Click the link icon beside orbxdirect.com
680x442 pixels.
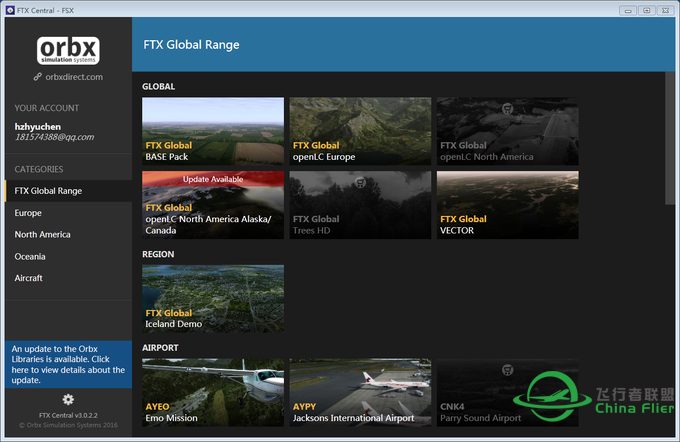[38, 77]
